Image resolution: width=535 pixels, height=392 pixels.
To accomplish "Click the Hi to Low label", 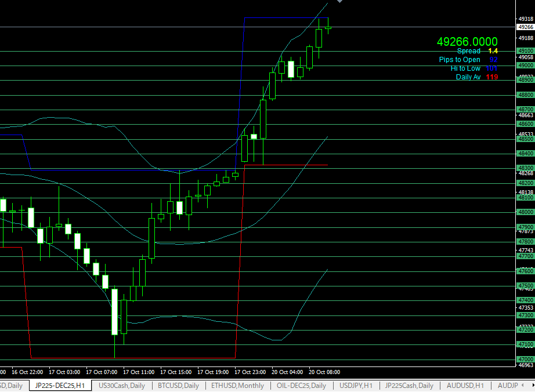I will [465, 68].
